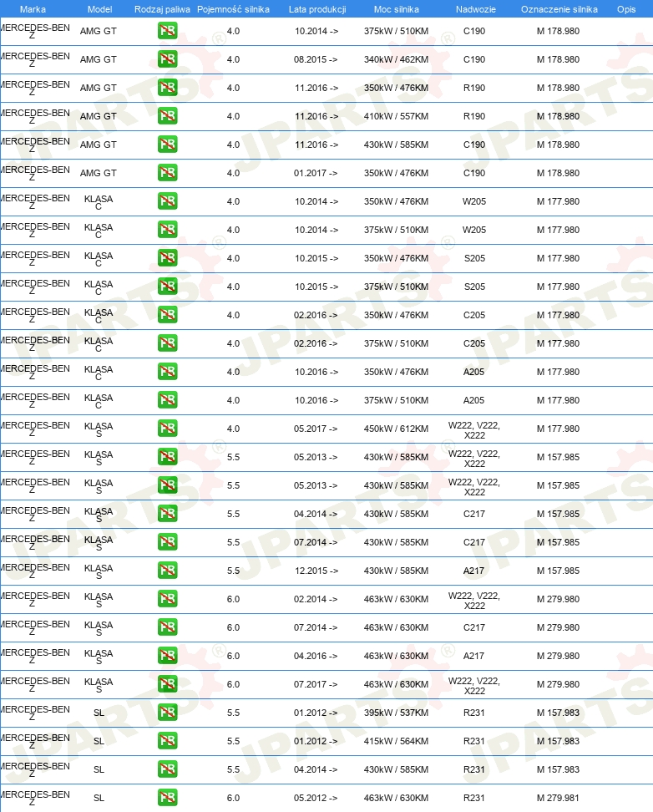The height and width of the screenshot is (812, 653).
Task: Click the fuel icon in the A205 350kW / 476KM row
Action: [167, 372]
